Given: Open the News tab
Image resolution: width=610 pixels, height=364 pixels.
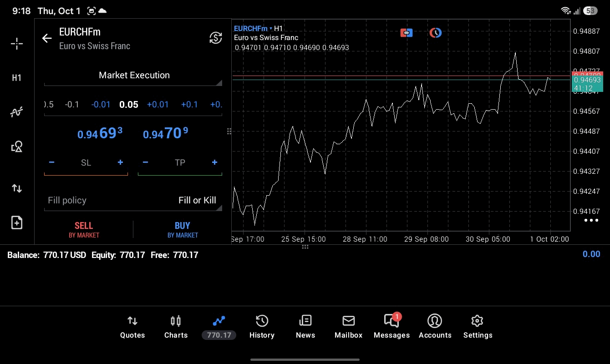Looking at the screenshot, I should [x=305, y=327].
